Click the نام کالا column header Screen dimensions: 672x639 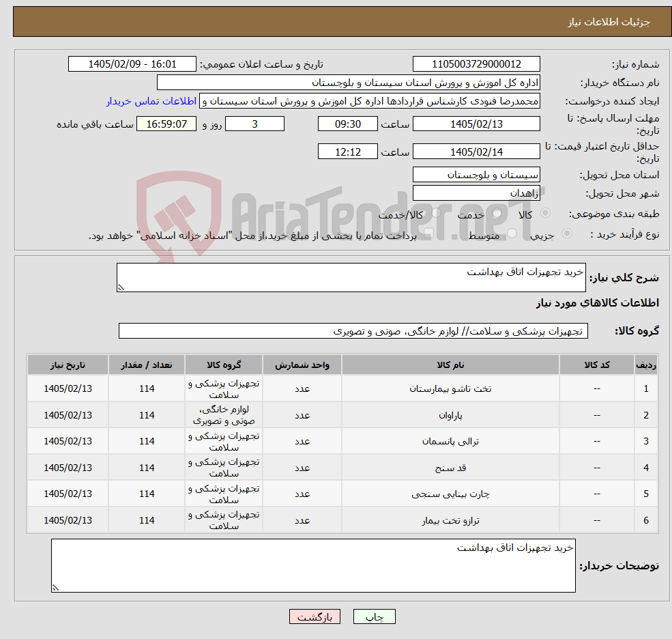450,365
